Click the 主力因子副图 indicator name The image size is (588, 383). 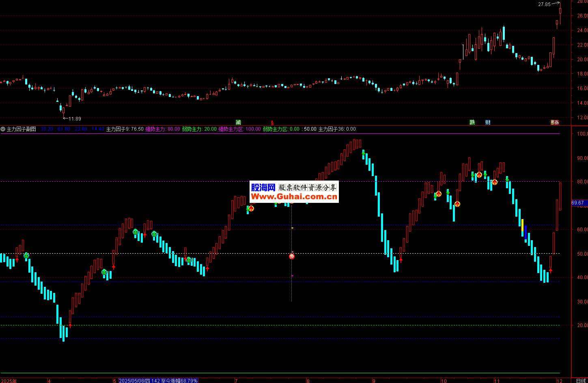pos(21,129)
